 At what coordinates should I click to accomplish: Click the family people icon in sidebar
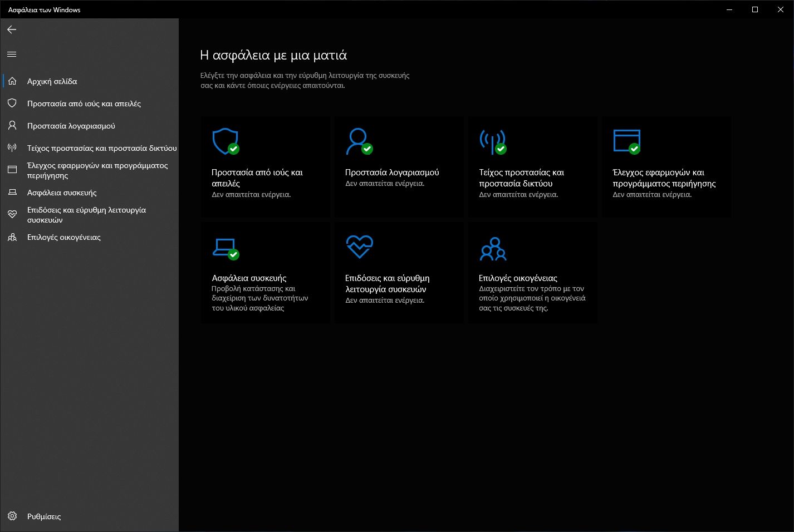(x=12, y=237)
